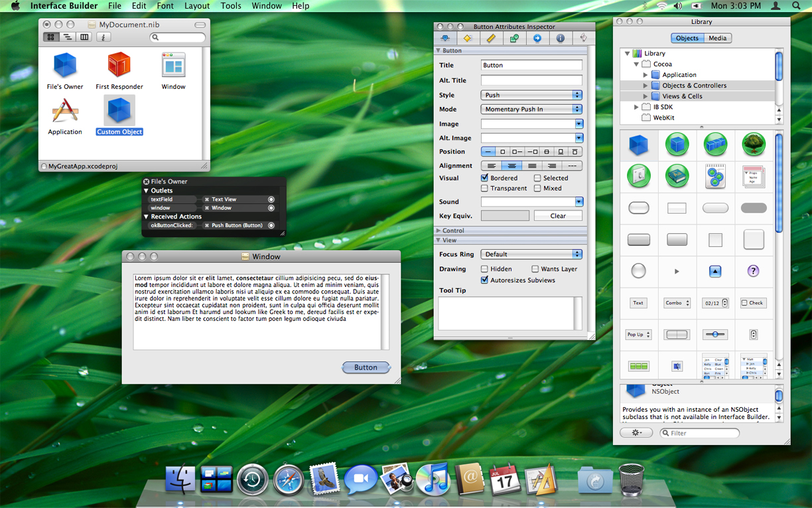Viewport: 812px width, 508px height.
Task: Click the okButtonClicked: received action row
Action: (212, 225)
